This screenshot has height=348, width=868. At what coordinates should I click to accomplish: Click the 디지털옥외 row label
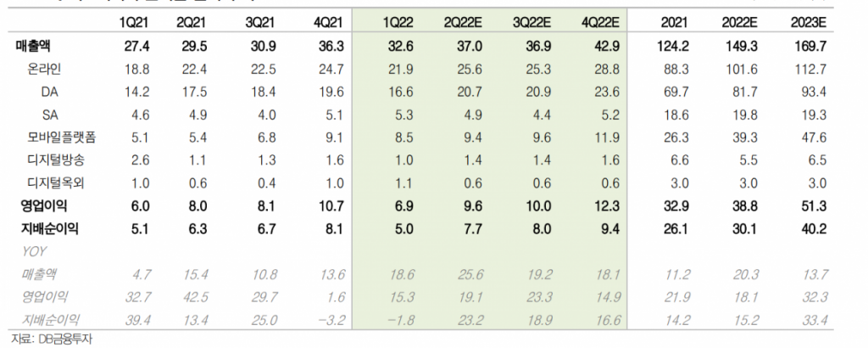pyautogui.click(x=56, y=182)
